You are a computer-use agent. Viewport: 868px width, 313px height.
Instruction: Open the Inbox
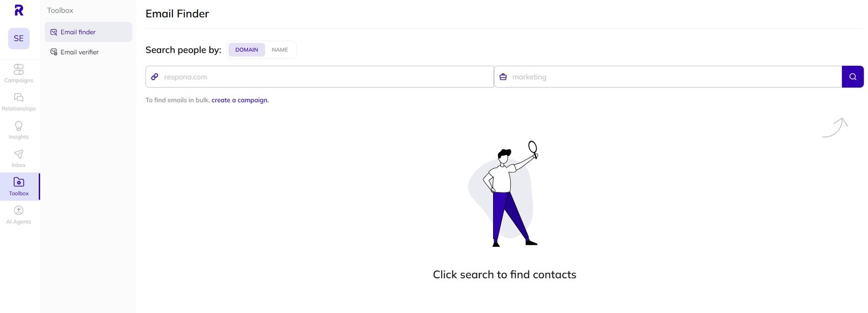[18, 158]
